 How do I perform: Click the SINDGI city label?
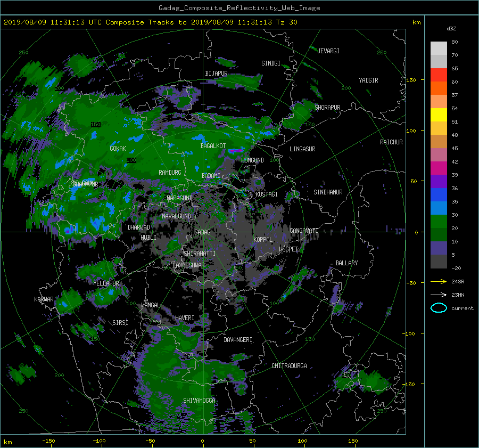[x=271, y=63]
